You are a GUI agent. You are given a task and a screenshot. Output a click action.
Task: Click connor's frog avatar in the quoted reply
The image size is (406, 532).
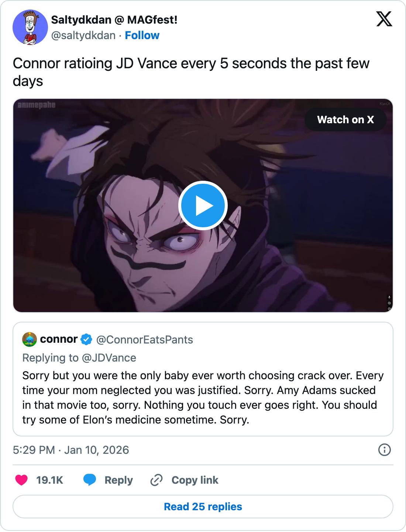point(30,339)
